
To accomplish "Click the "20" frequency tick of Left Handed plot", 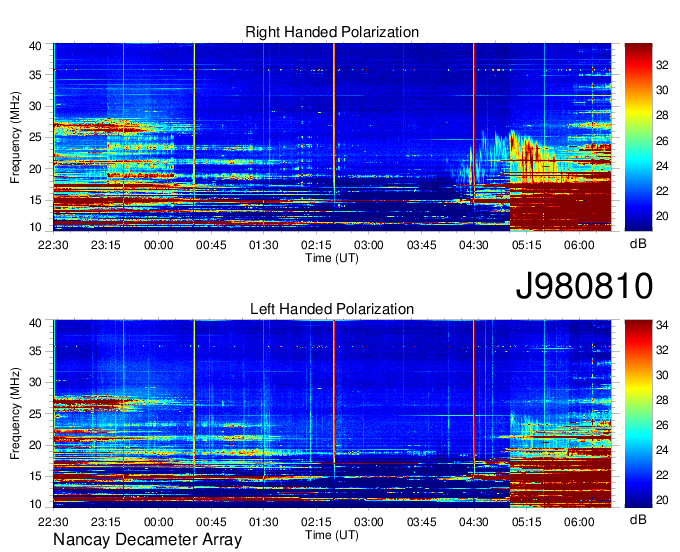I will [35, 445].
